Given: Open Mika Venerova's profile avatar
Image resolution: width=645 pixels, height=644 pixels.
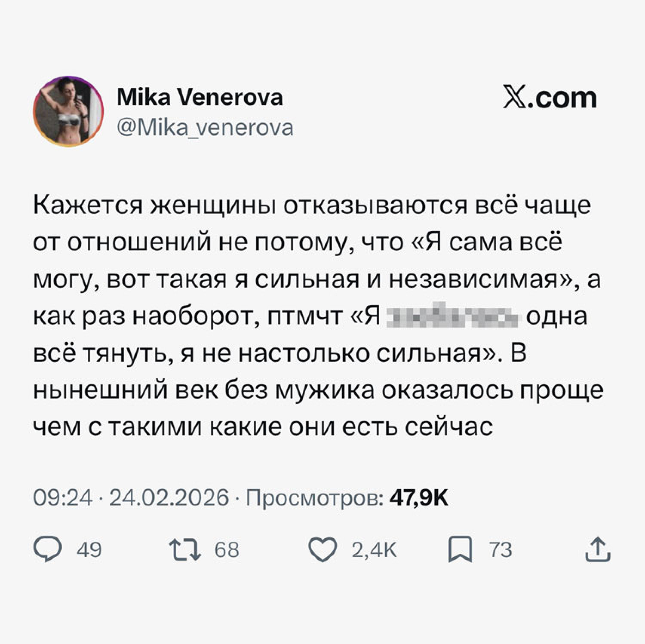Looking at the screenshot, I should [x=68, y=112].
